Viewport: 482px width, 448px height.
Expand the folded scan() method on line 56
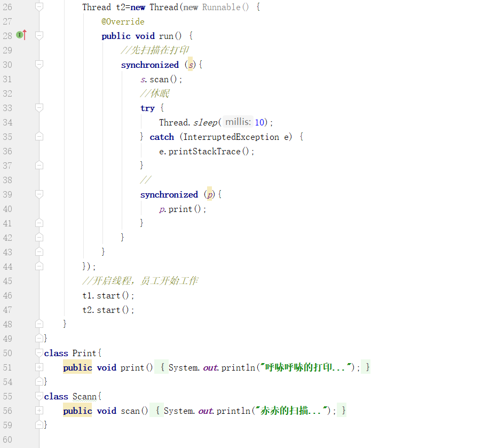click(x=39, y=411)
